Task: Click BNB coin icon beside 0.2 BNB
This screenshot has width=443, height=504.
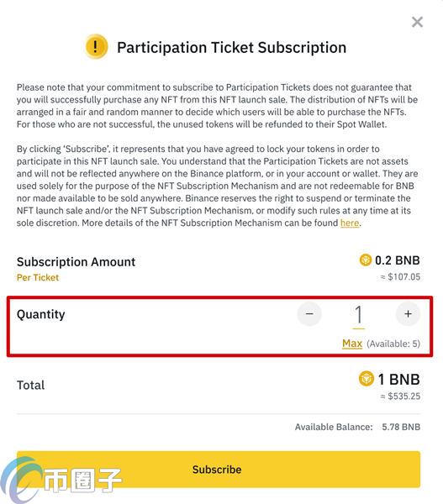Action: (366, 260)
